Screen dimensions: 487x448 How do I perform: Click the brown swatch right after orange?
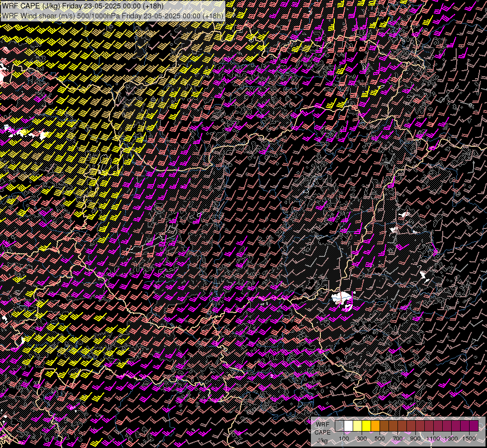[x=384, y=426]
